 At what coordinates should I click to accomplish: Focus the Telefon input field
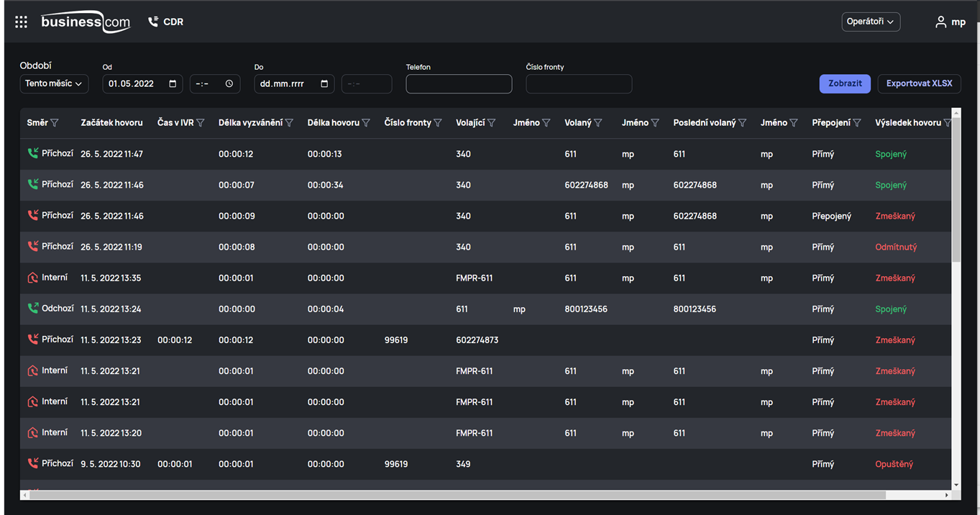(x=459, y=84)
